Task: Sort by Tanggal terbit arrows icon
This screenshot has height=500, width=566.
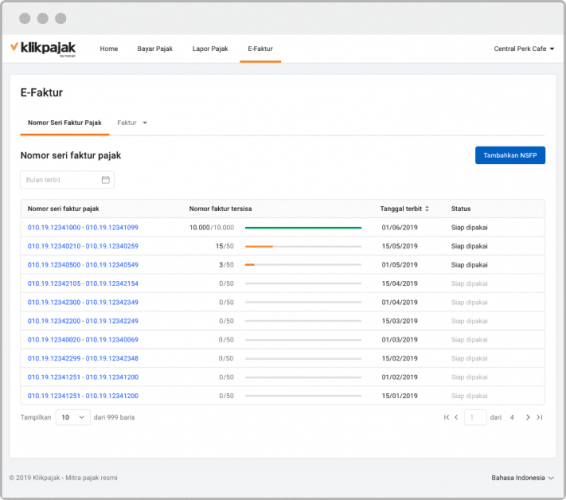Action: coord(427,209)
